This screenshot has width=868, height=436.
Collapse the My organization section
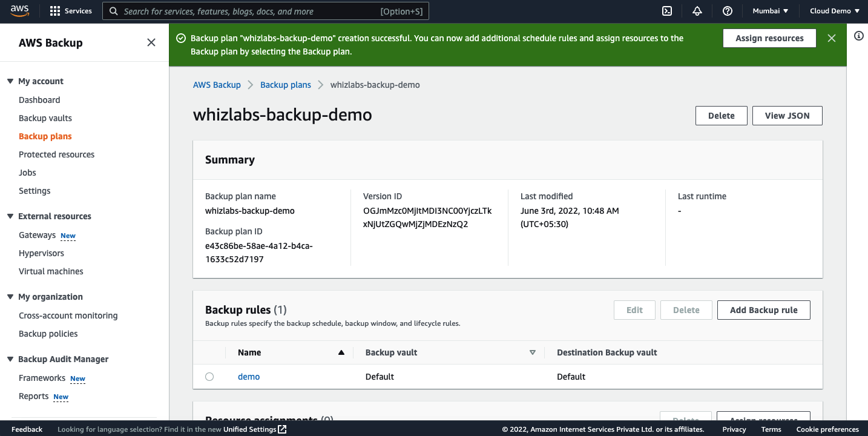(10, 297)
